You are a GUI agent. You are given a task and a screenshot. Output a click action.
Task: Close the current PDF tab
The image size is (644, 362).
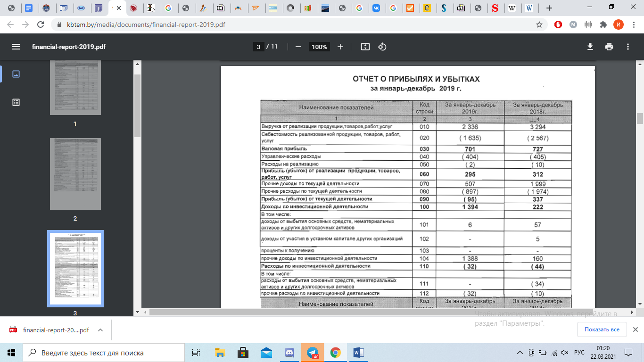pos(120,8)
